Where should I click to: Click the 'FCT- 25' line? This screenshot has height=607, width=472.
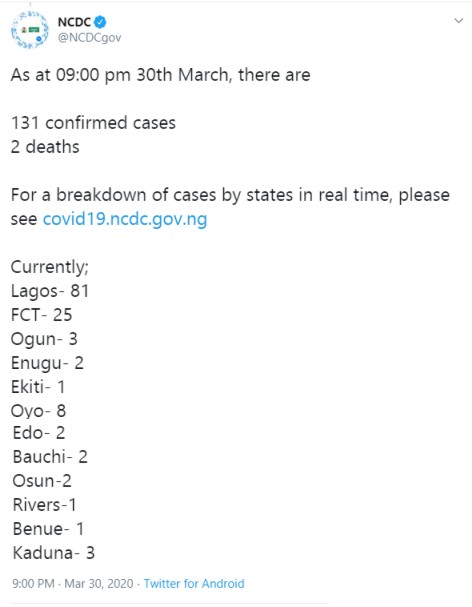(41, 315)
